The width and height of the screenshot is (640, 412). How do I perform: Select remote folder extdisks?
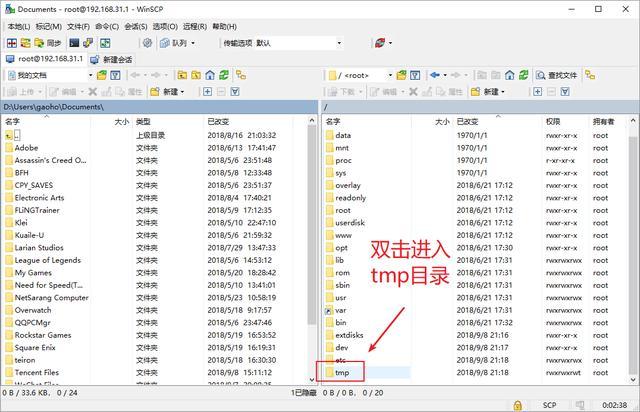[x=349, y=335]
